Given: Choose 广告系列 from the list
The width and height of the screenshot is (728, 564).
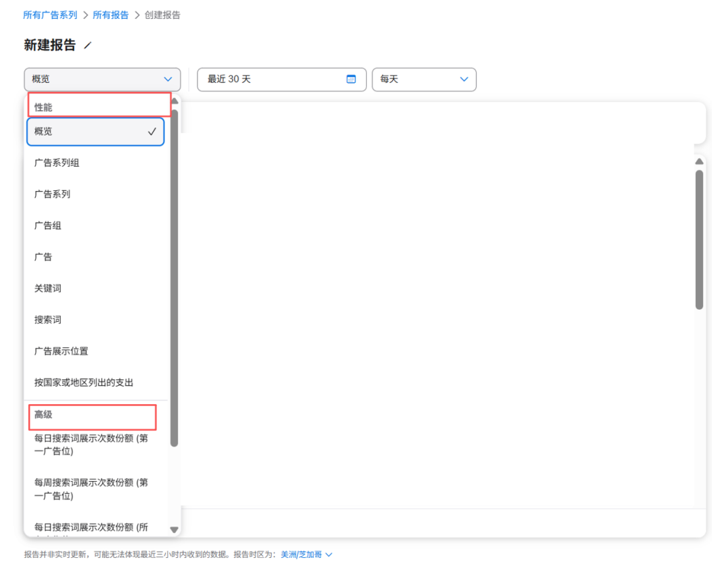Looking at the screenshot, I should pyautogui.click(x=96, y=194).
